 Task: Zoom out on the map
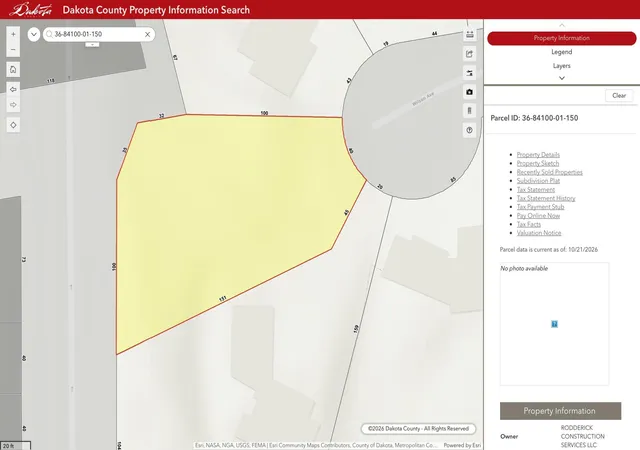tap(13, 50)
